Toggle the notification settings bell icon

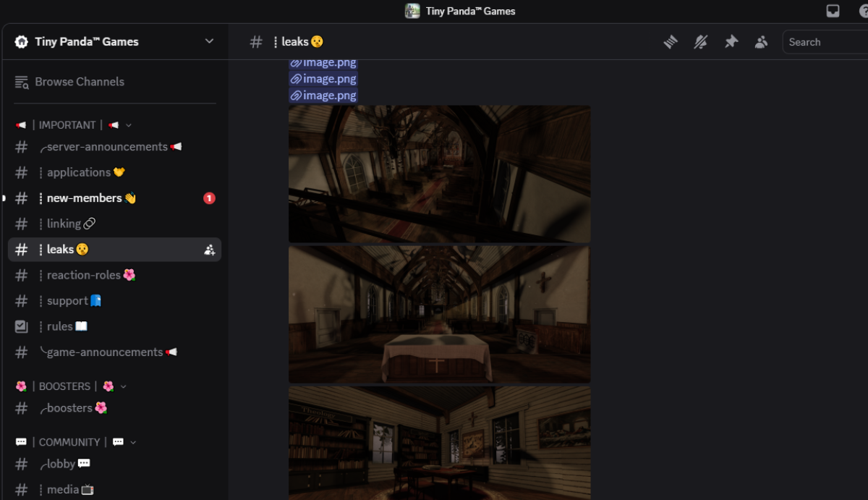click(x=701, y=42)
